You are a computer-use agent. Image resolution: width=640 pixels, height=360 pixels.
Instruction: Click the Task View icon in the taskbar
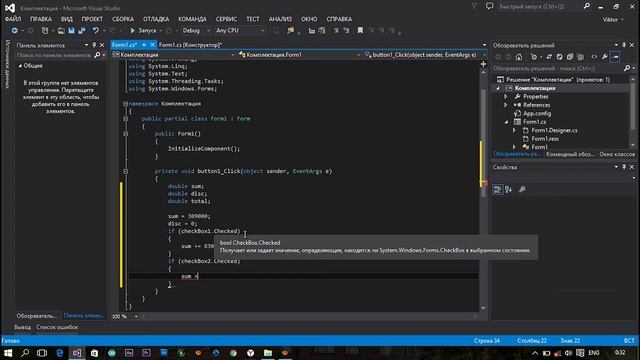click(42, 353)
